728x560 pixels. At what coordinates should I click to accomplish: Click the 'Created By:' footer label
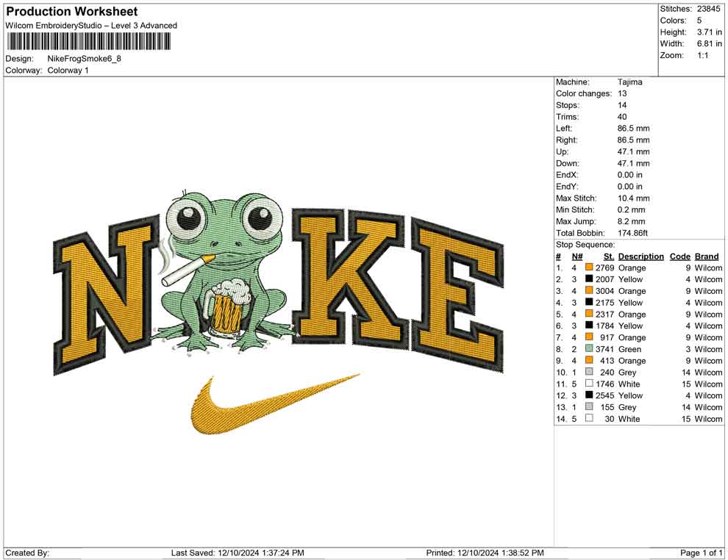click(x=27, y=553)
